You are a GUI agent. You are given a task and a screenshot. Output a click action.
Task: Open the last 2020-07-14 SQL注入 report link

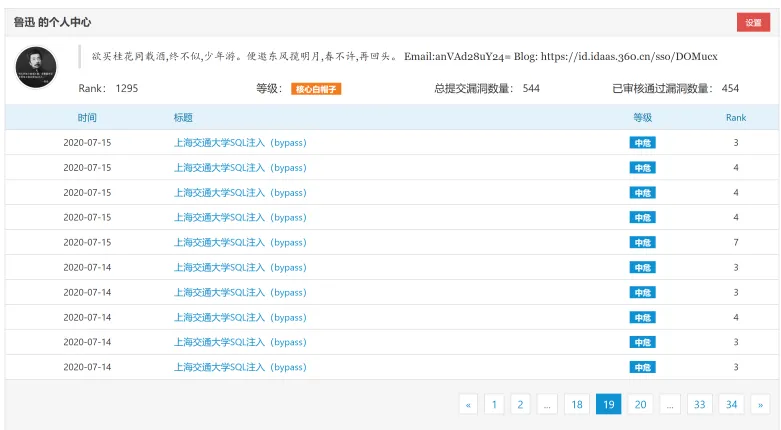tap(240, 367)
